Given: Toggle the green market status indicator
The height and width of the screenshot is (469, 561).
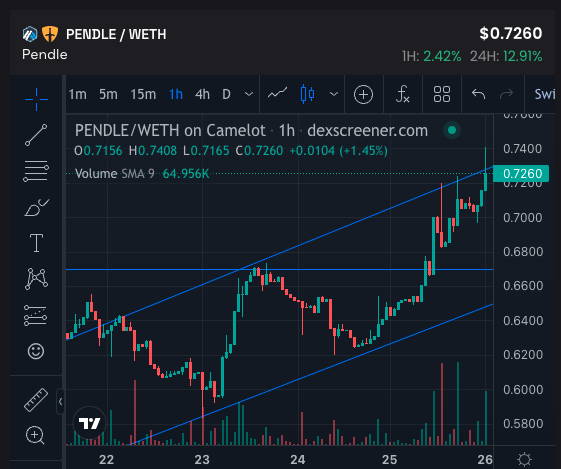Looking at the screenshot, I should point(452,130).
